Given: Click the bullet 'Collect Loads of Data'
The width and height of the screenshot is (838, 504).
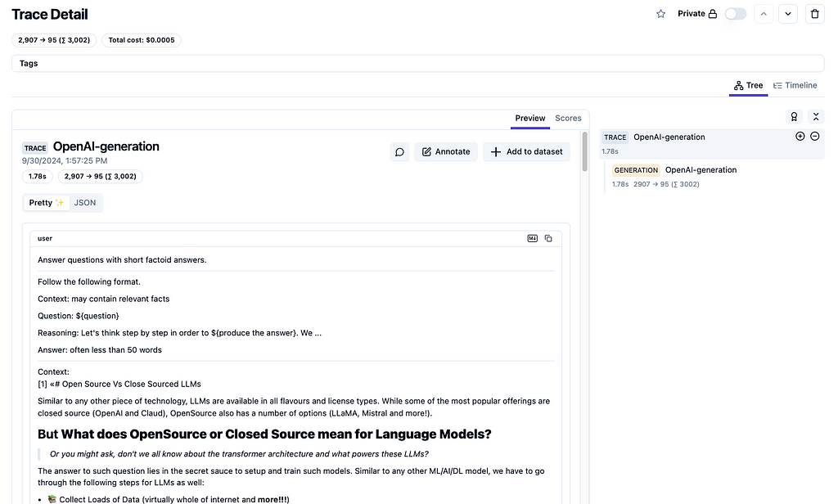Looking at the screenshot, I should tap(174, 500).
